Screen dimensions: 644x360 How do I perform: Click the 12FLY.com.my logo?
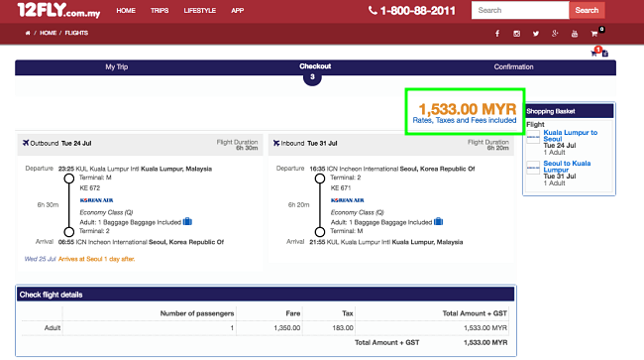tap(58, 10)
